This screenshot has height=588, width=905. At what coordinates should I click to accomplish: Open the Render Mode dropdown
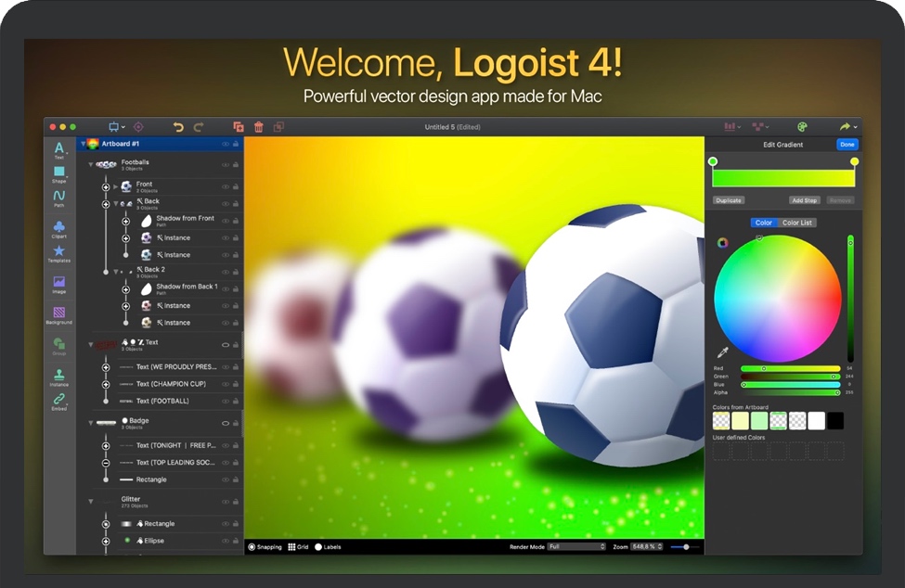coord(576,546)
